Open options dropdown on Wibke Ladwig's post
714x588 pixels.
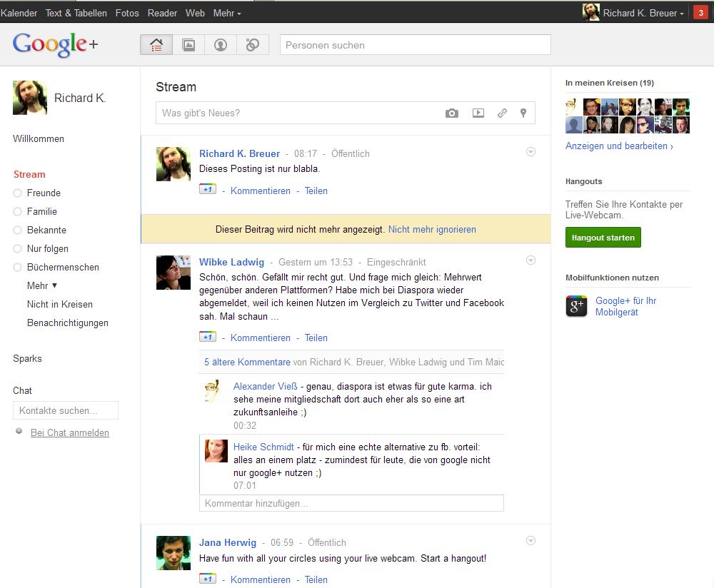pyautogui.click(x=531, y=260)
